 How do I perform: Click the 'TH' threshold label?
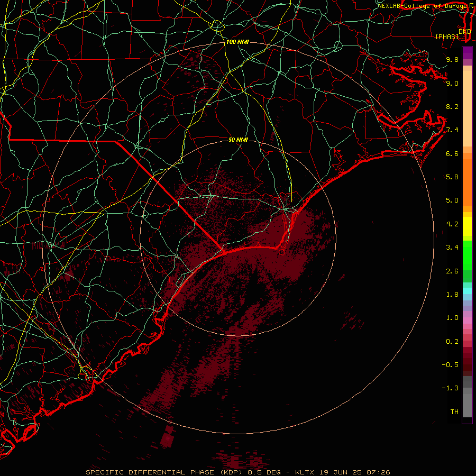click(x=454, y=411)
